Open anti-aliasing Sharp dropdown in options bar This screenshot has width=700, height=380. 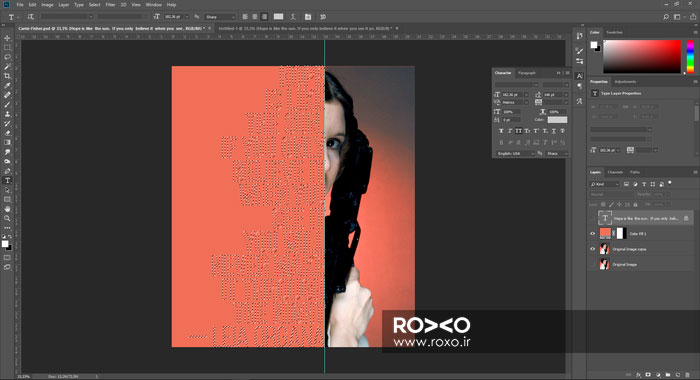[220, 17]
